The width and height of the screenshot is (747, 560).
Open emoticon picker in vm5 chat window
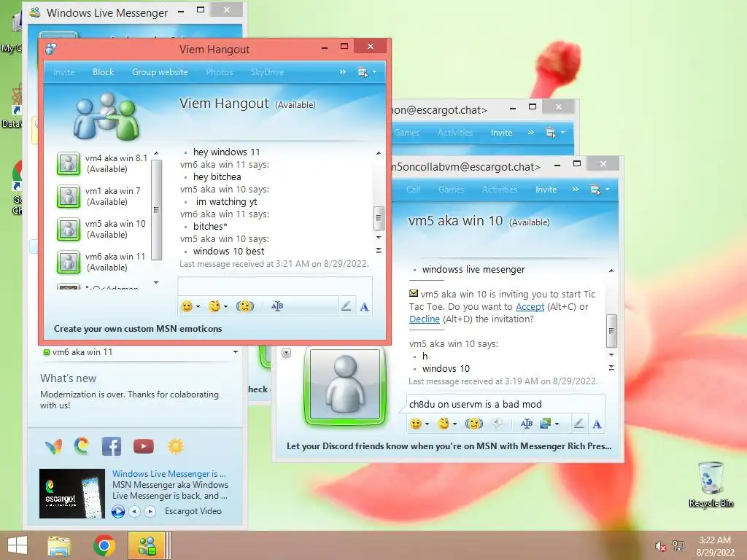[x=416, y=424]
